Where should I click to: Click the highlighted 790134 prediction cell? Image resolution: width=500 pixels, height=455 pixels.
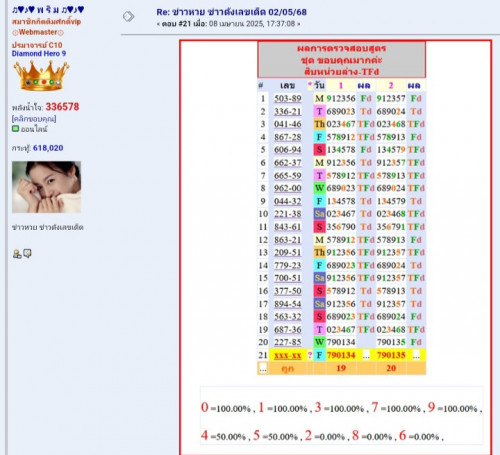pos(341,355)
